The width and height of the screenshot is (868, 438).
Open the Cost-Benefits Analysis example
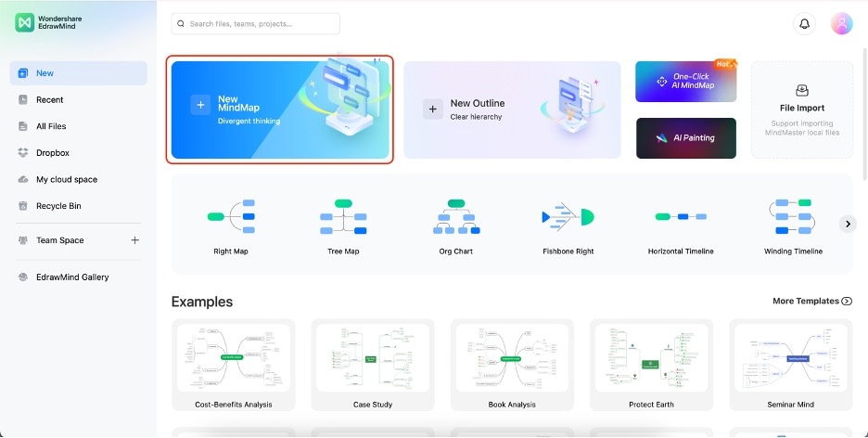234,365
